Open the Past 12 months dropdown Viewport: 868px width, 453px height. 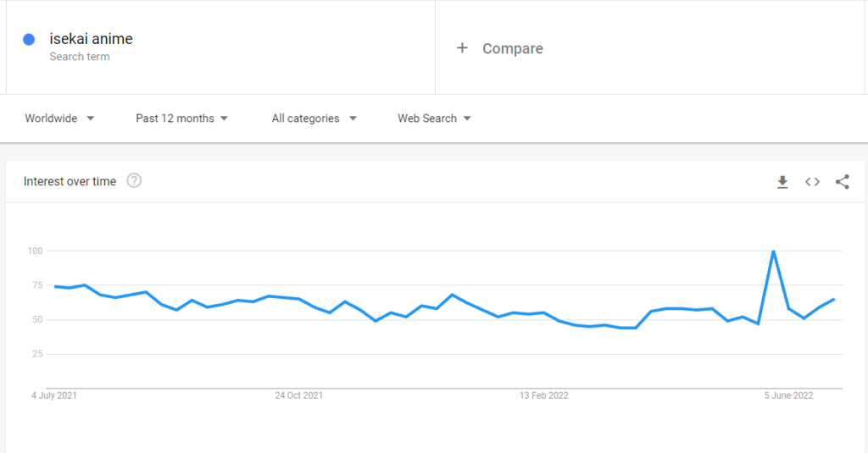tap(182, 119)
